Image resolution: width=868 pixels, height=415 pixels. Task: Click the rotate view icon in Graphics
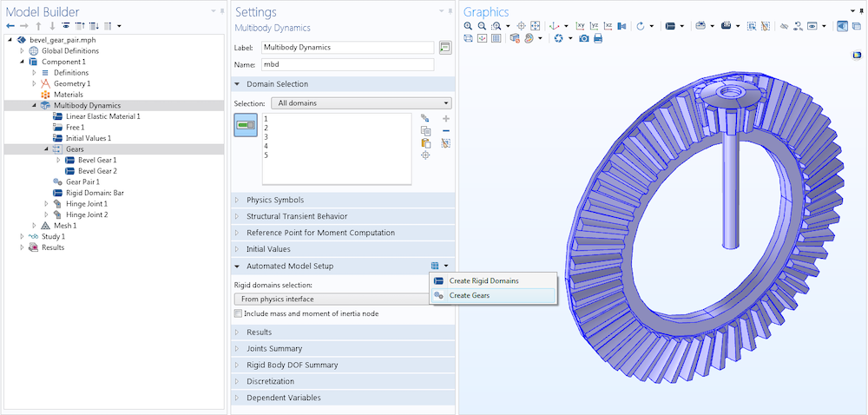tap(641, 26)
